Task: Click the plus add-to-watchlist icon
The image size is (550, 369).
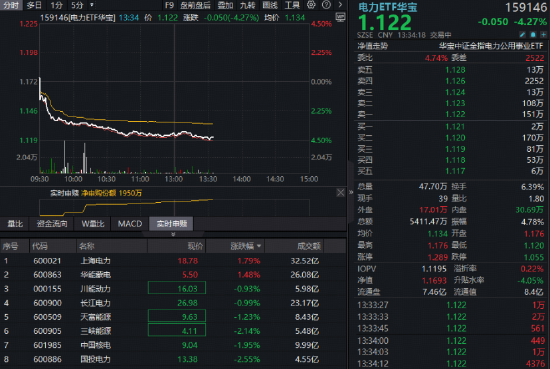Action: click(x=543, y=34)
